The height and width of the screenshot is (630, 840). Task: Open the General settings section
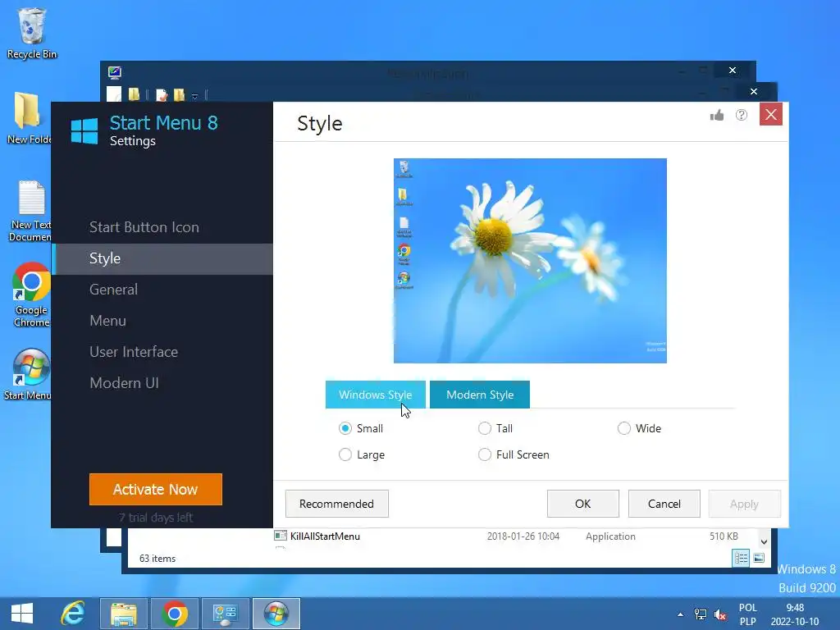[x=113, y=290]
